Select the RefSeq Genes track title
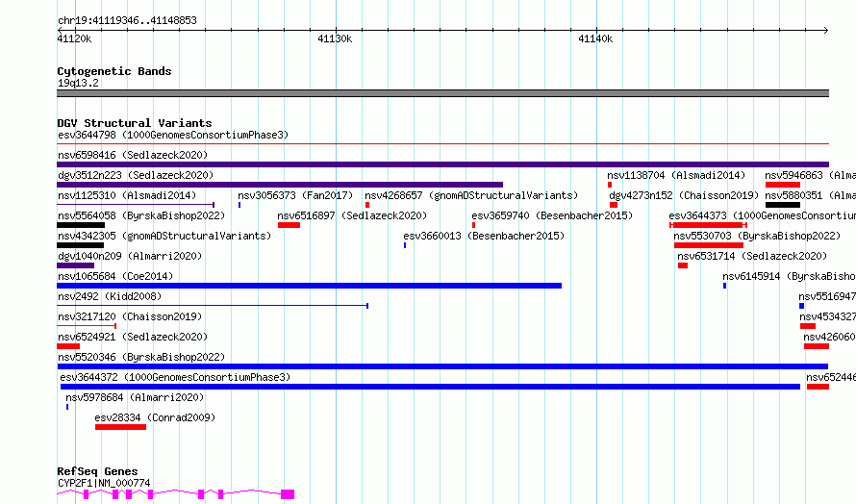 [98, 471]
